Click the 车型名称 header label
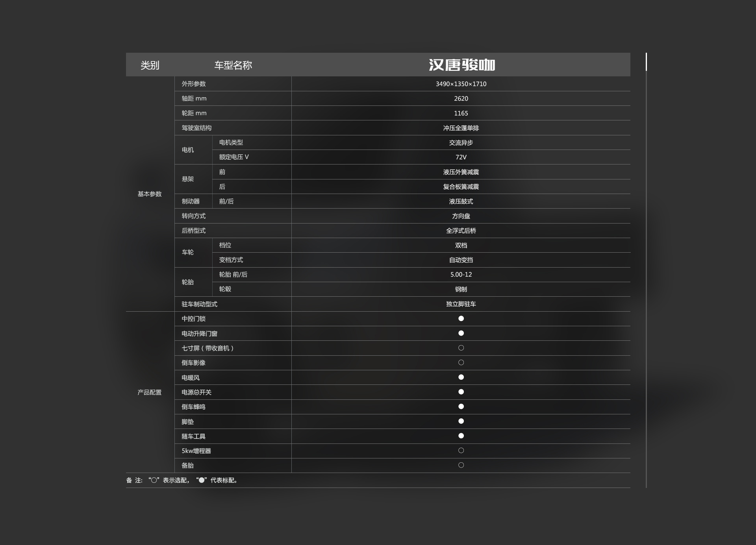 click(x=233, y=65)
